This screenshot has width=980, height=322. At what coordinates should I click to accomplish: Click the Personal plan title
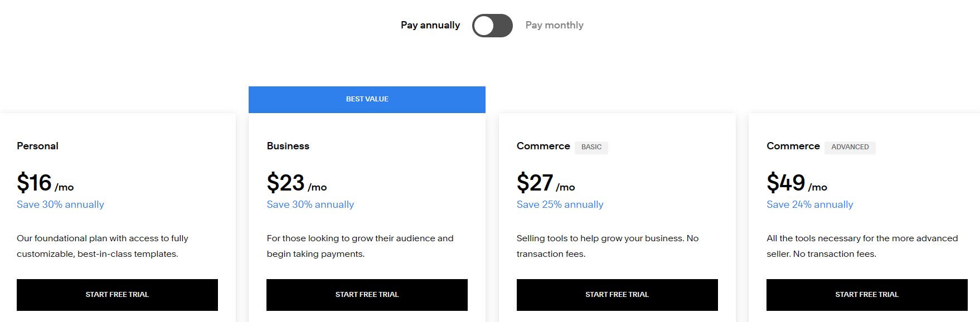[37, 146]
